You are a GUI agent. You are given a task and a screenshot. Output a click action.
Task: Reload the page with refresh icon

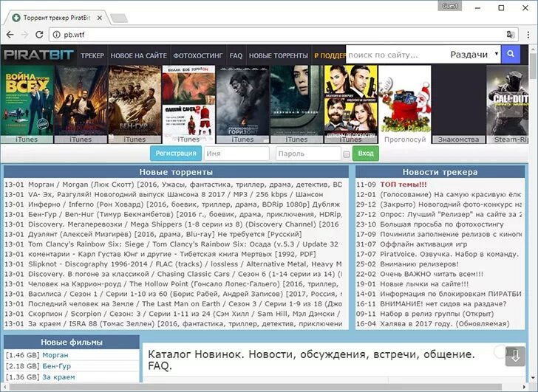(39, 35)
